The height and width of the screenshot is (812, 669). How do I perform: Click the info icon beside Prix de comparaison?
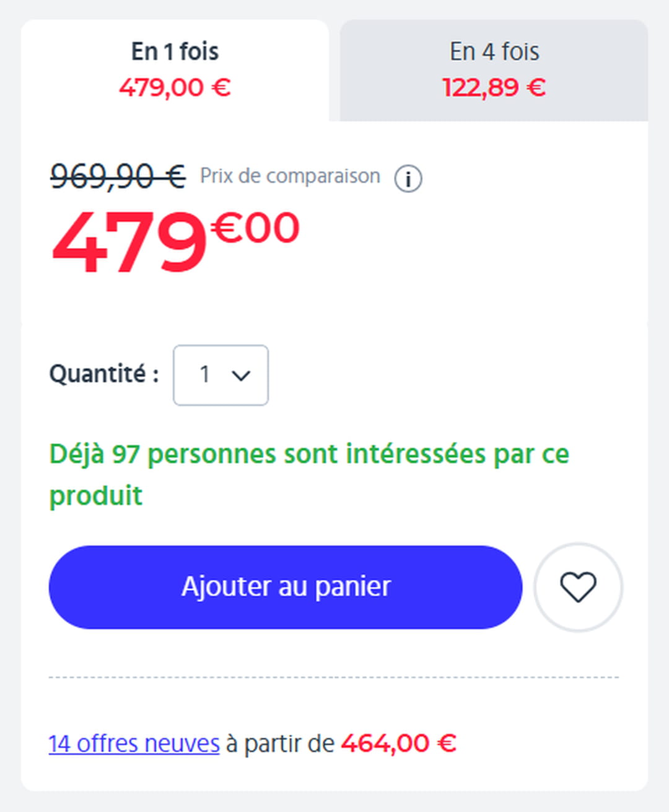(x=408, y=179)
